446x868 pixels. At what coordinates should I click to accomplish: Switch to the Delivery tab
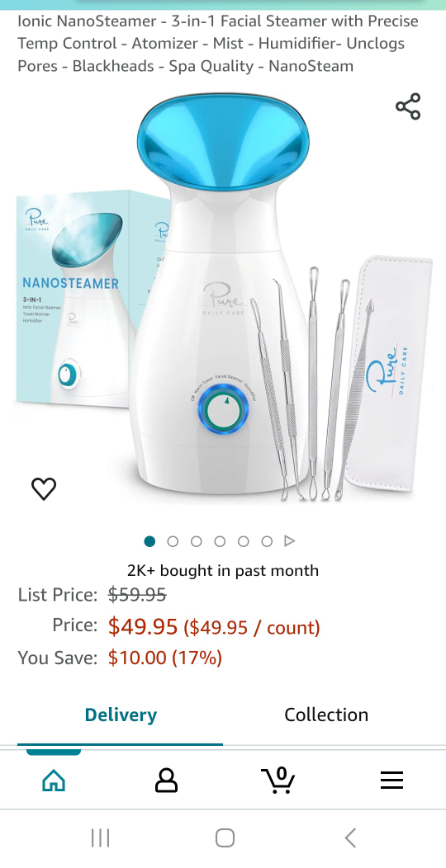(121, 715)
